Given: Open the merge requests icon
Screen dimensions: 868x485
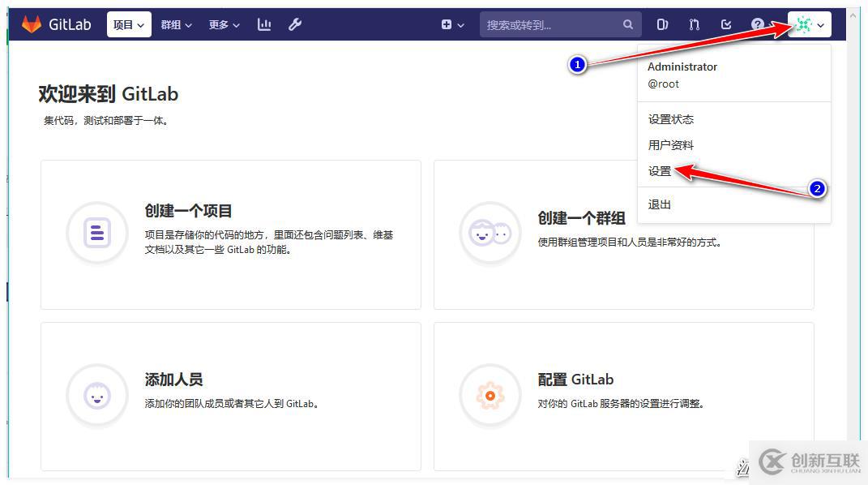Looking at the screenshot, I should pos(695,24).
